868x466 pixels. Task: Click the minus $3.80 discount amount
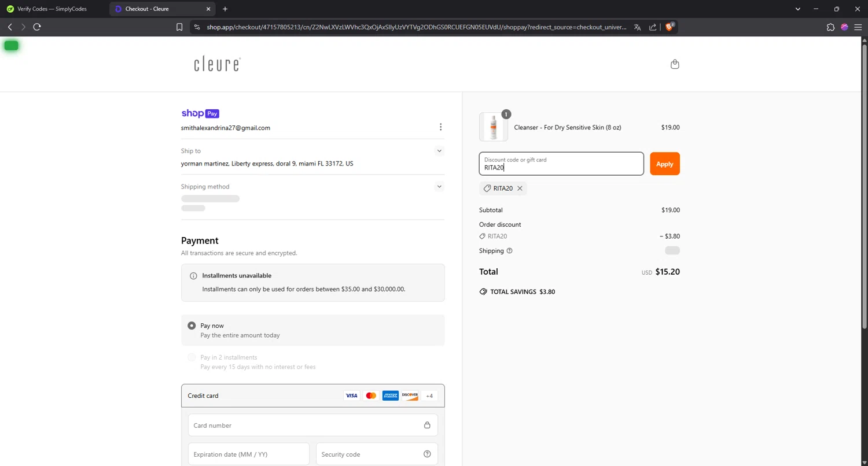(670, 236)
